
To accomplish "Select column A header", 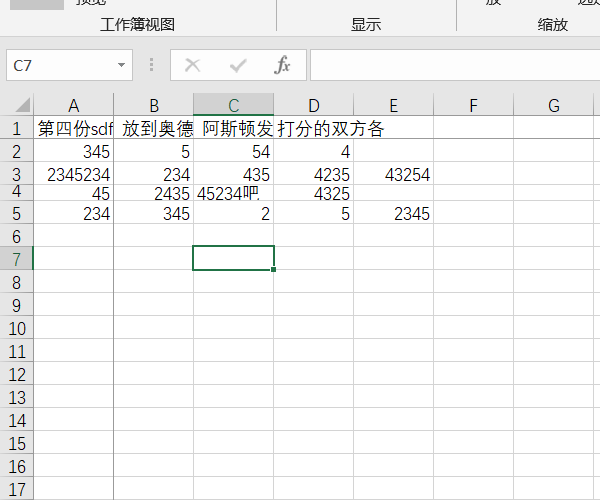I will click(x=73, y=105).
